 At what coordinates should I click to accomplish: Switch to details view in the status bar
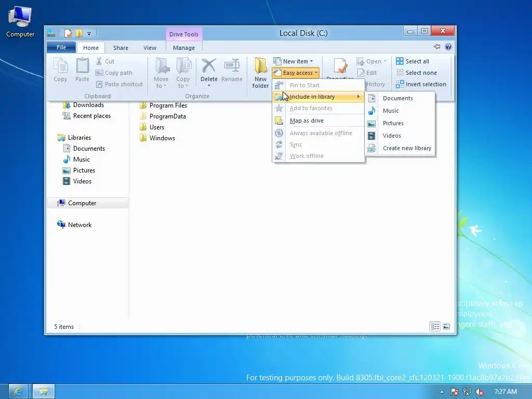pyautogui.click(x=435, y=326)
